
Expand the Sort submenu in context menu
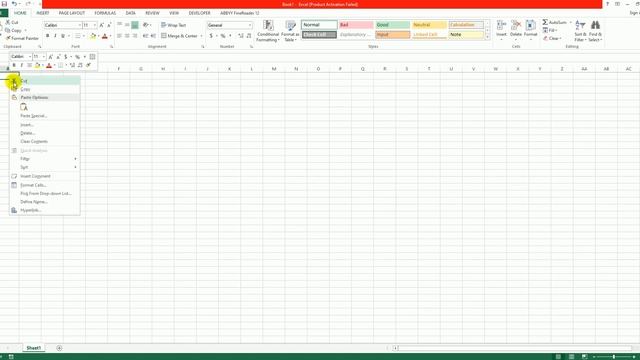click(x=45, y=167)
